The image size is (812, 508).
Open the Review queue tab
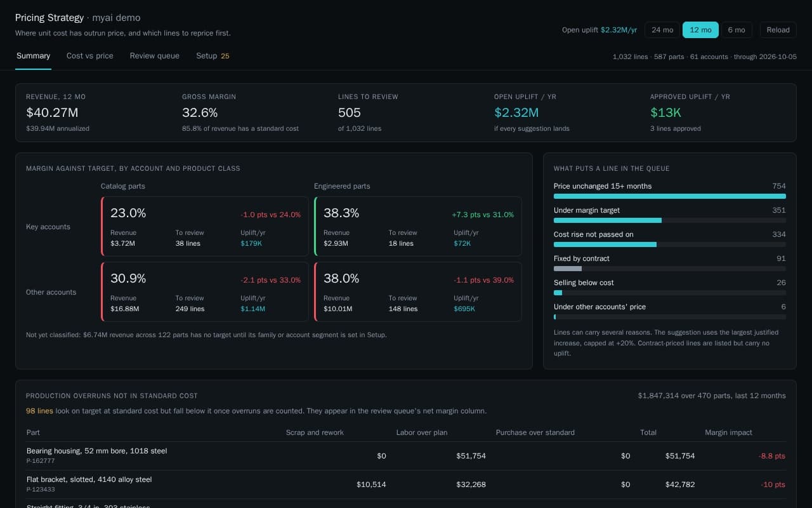(155, 56)
